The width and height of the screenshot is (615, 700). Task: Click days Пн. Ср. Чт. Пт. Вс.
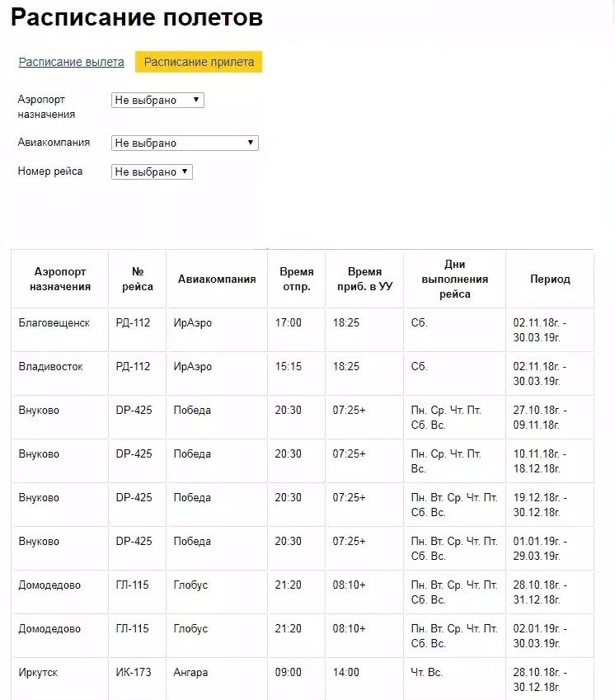[446, 461]
